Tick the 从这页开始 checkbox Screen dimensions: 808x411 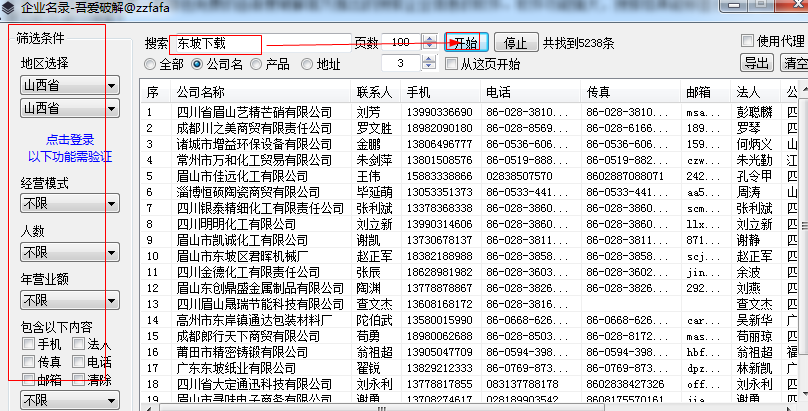click(x=451, y=64)
